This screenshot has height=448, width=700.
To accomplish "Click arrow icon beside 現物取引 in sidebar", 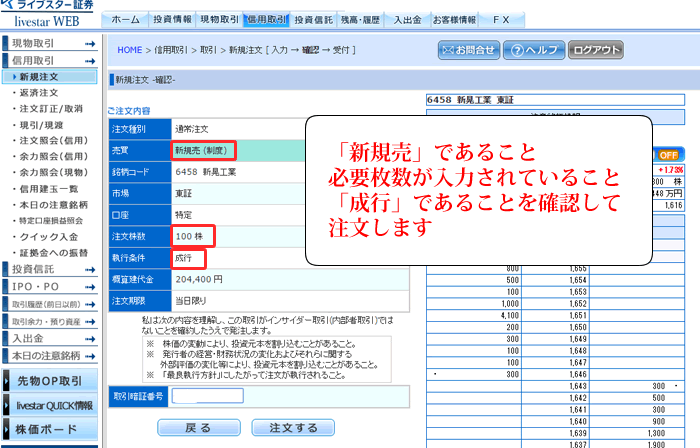I will coord(91,44).
